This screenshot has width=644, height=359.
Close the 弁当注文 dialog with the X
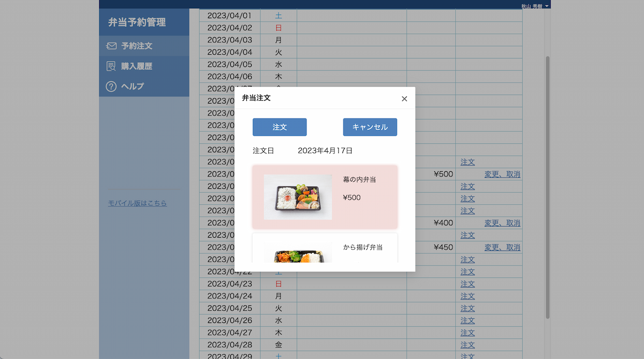[404, 99]
